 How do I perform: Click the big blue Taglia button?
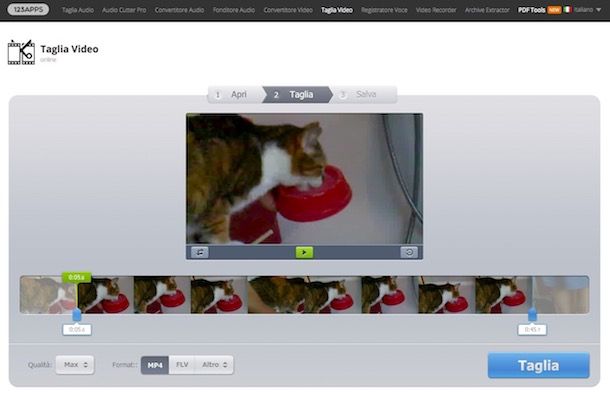(538, 365)
